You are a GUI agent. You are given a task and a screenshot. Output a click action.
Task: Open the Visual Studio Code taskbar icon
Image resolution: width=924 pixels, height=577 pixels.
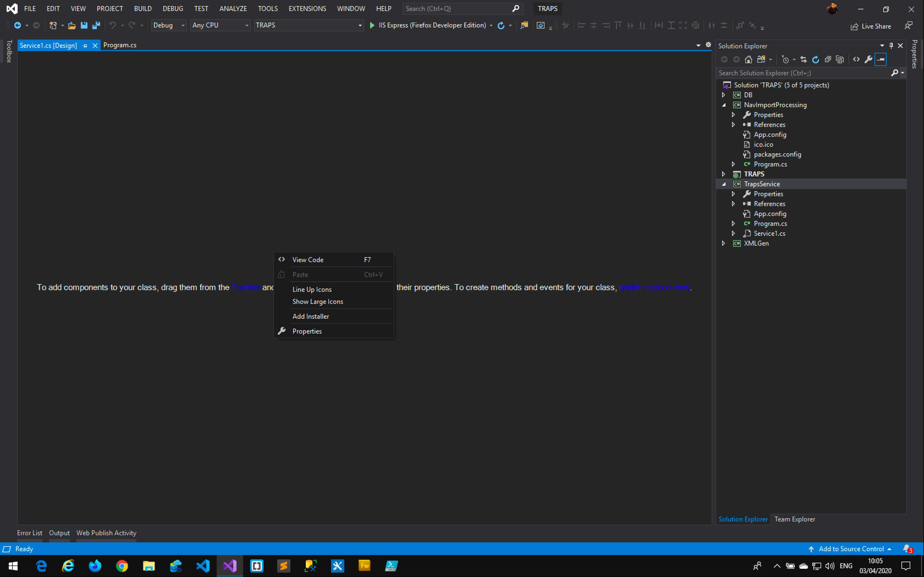pyautogui.click(x=203, y=565)
